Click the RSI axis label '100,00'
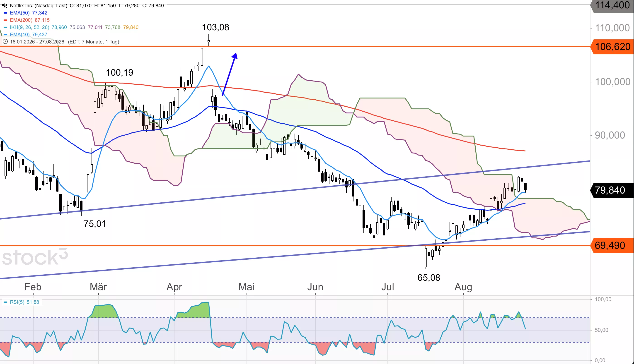The width and height of the screenshot is (634, 364). tap(603, 299)
